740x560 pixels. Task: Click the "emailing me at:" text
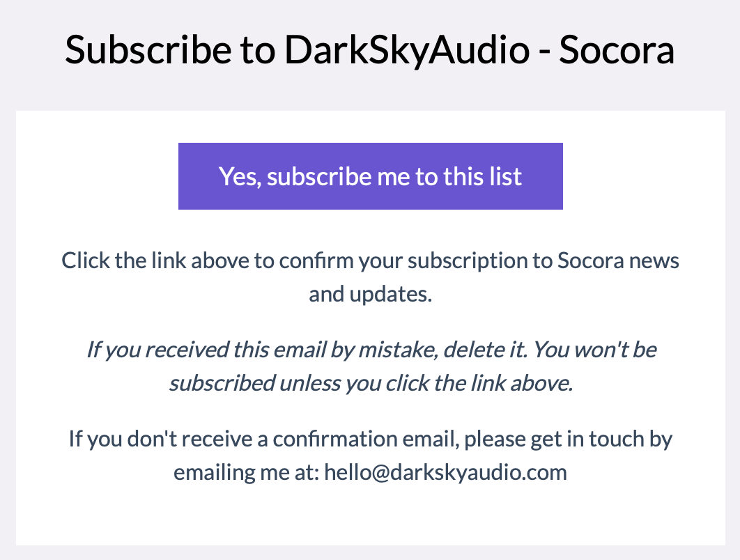pyautogui.click(x=247, y=472)
